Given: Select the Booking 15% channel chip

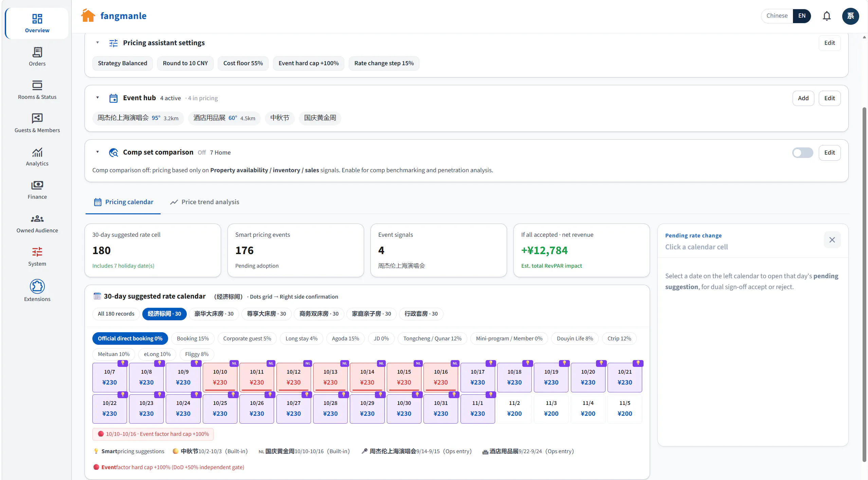Looking at the screenshot, I should pos(193,338).
